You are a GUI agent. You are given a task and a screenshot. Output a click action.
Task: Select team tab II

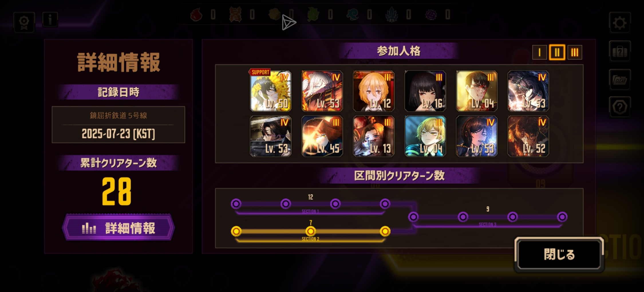557,52
